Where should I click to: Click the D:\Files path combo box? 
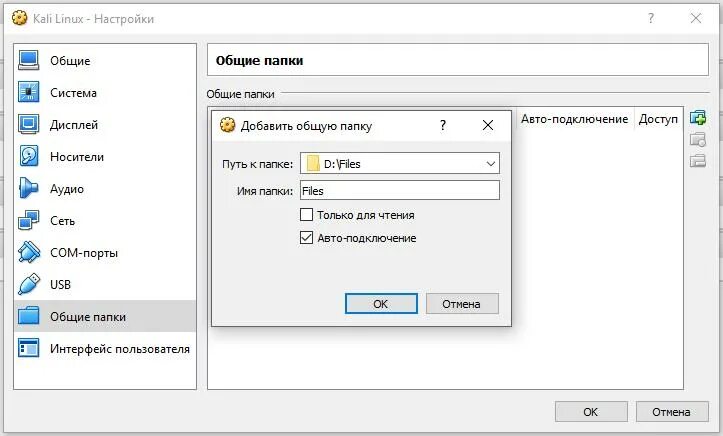click(x=399, y=164)
